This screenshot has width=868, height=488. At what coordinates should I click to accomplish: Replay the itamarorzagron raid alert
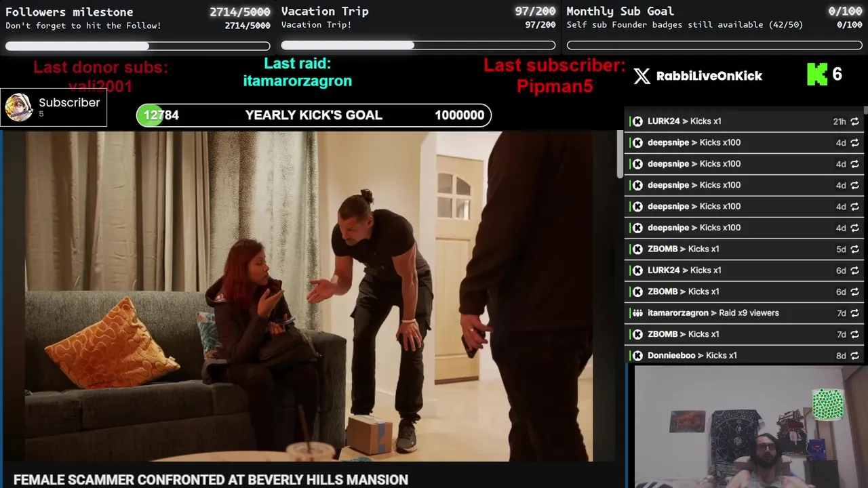tap(854, 313)
